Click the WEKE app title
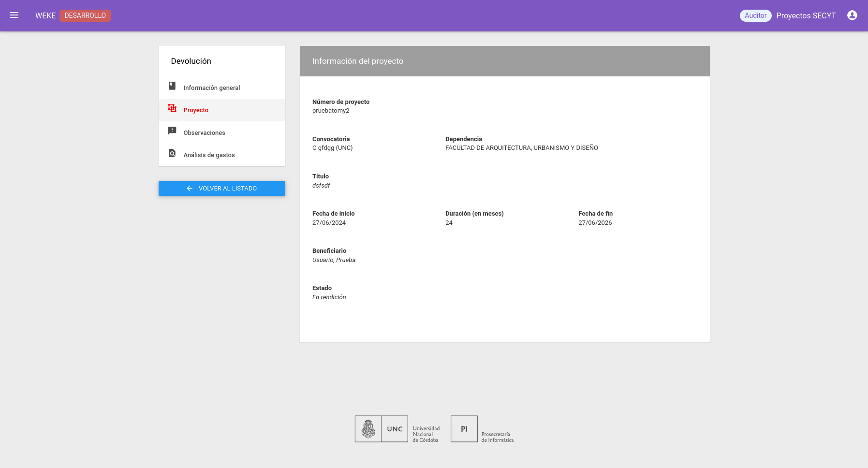The image size is (868, 468). click(x=45, y=15)
